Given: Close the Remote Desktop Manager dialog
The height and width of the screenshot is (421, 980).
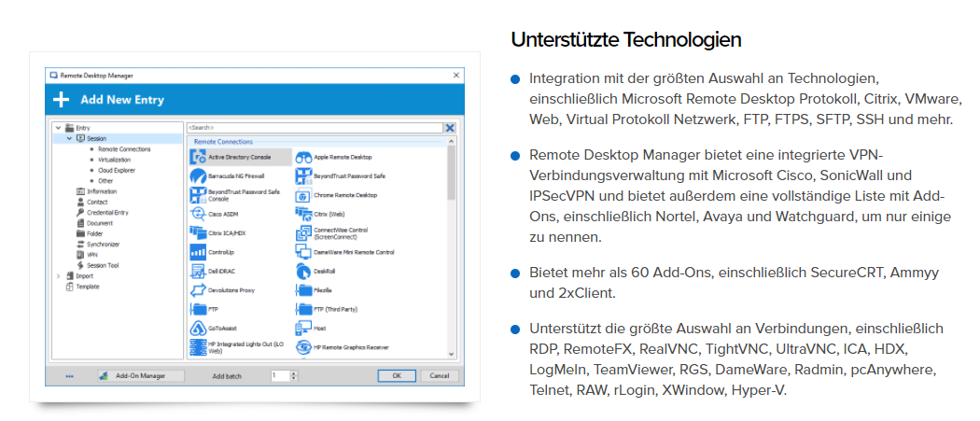Looking at the screenshot, I should pyautogui.click(x=455, y=75).
